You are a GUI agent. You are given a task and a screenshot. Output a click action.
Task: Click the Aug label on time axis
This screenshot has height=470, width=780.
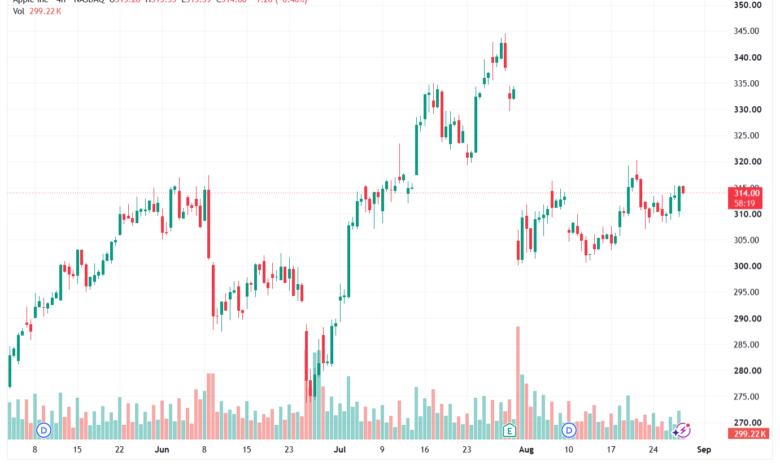coord(526,450)
